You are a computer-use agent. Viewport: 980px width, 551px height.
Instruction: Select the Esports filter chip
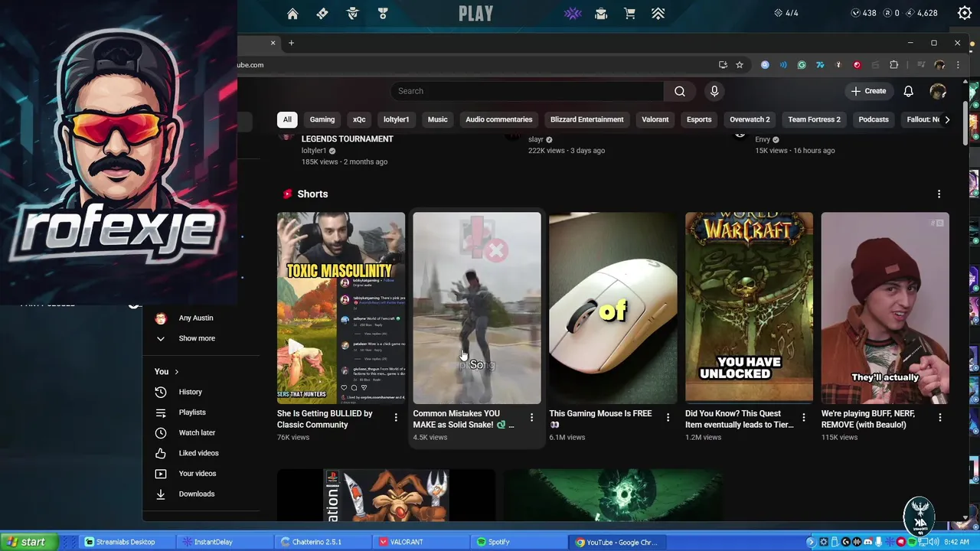699,119
